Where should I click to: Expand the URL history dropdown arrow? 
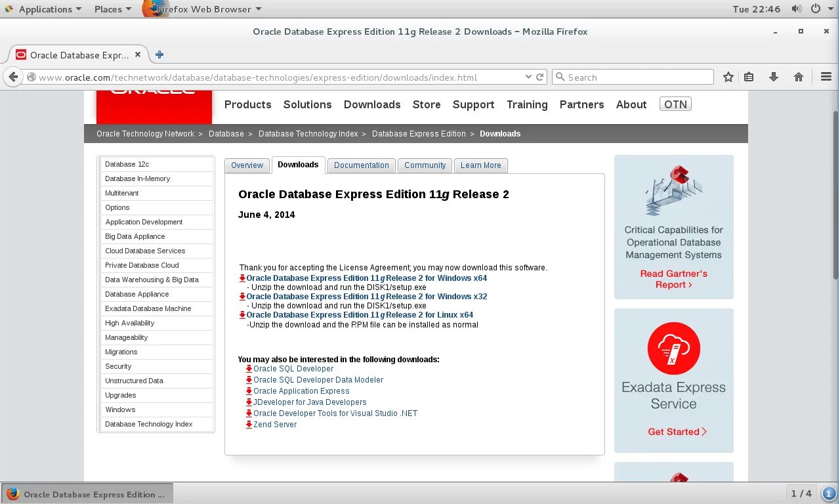point(528,77)
